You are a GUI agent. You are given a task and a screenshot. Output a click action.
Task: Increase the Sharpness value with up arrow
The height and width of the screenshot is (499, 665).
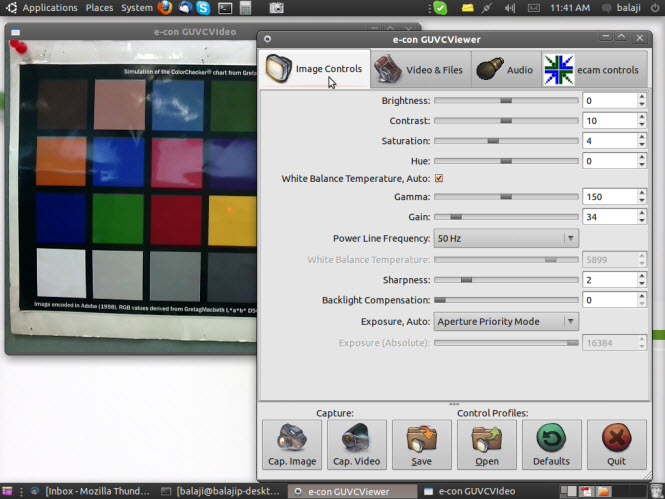tap(642, 276)
